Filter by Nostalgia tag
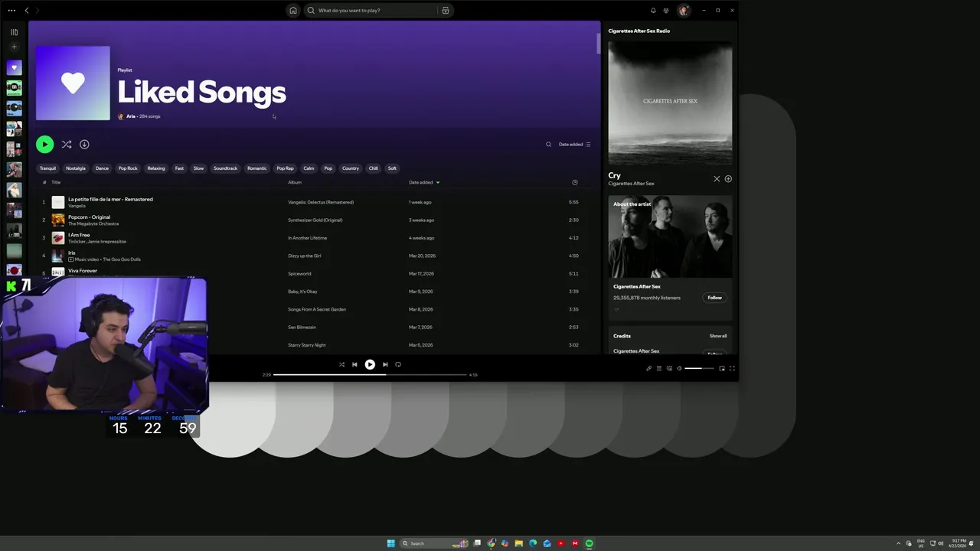The image size is (980, 551). [x=76, y=168]
